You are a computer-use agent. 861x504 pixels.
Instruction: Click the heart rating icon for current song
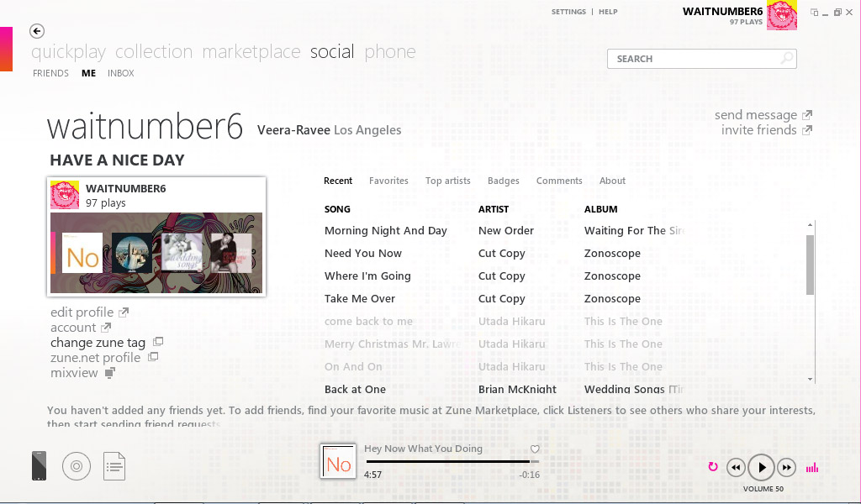[535, 449]
